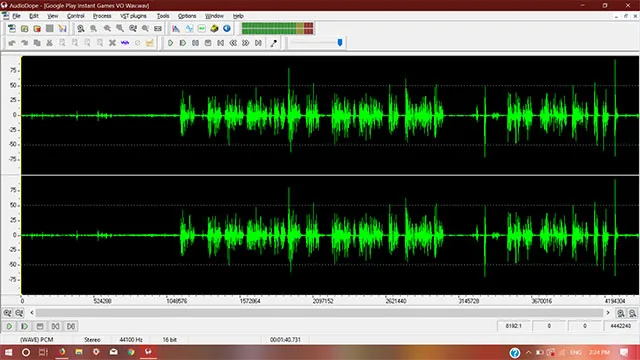The width and height of the screenshot is (640, 360).
Task: Click the orange save-file toolbar icon
Action: pyautogui.click(x=37, y=29)
